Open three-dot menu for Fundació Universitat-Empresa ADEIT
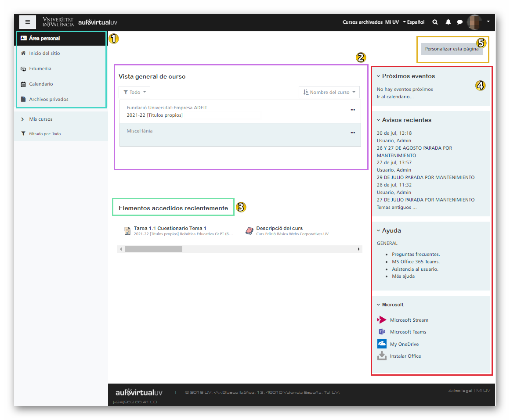510x420 pixels. (352, 110)
